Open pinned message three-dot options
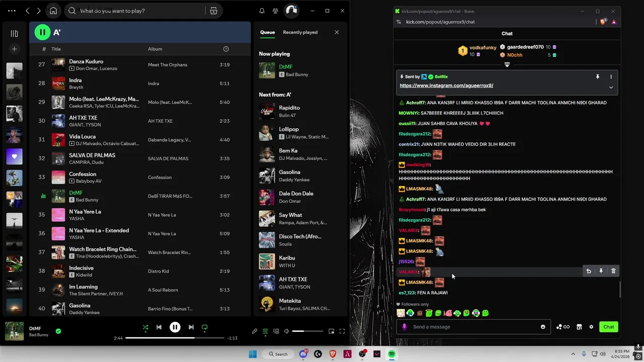 (x=611, y=77)
